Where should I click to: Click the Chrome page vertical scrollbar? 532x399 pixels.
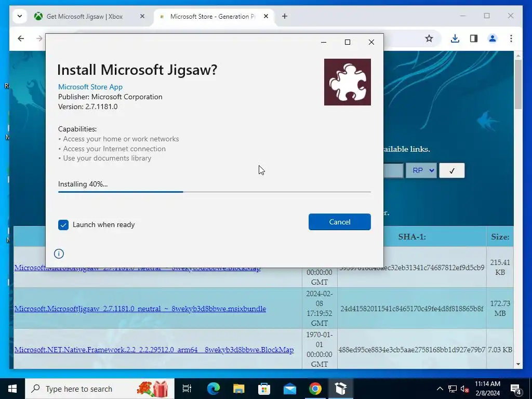(x=518, y=84)
